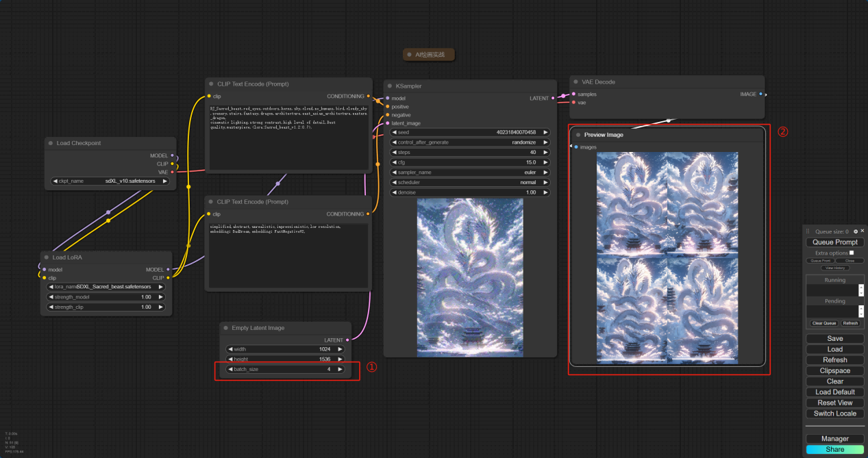This screenshot has height=458, width=868.
Task: Click the Refresh button below Load
Action: [835, 360]
